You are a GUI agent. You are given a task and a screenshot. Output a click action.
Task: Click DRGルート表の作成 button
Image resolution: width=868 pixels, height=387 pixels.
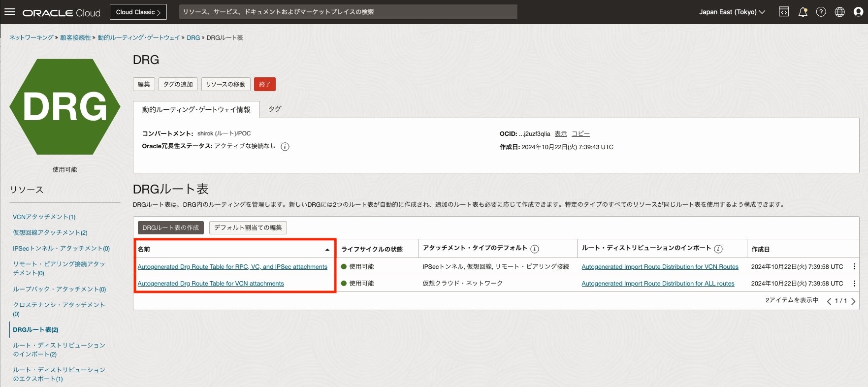pos(171,227)
